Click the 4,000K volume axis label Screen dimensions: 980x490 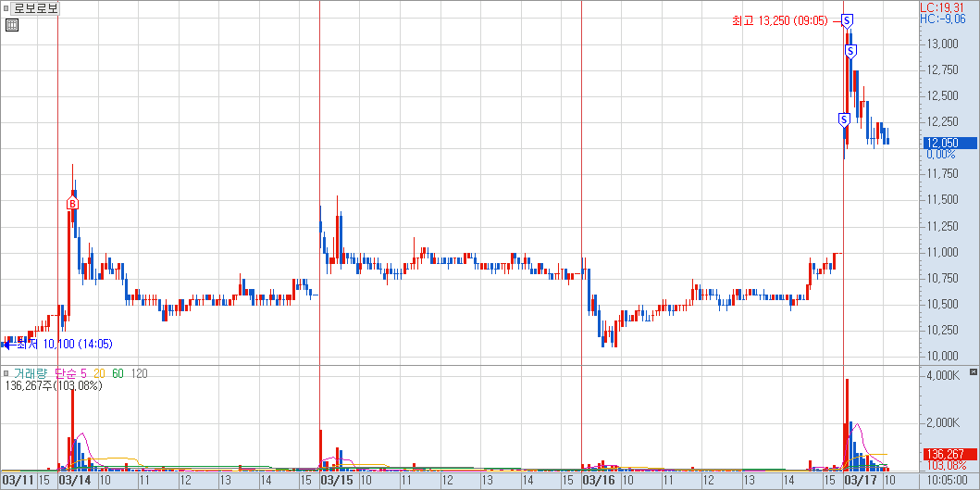[x=942, y=375]
